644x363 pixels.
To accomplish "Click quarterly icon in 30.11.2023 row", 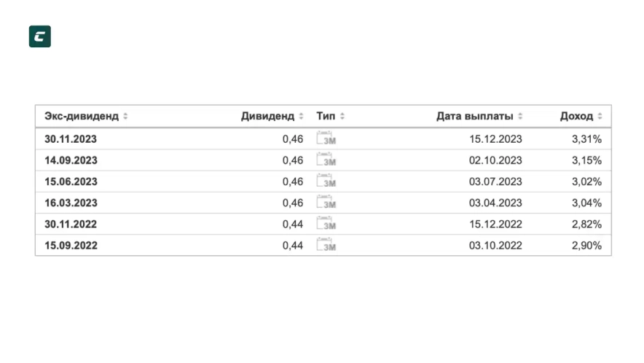I will 326,139.
